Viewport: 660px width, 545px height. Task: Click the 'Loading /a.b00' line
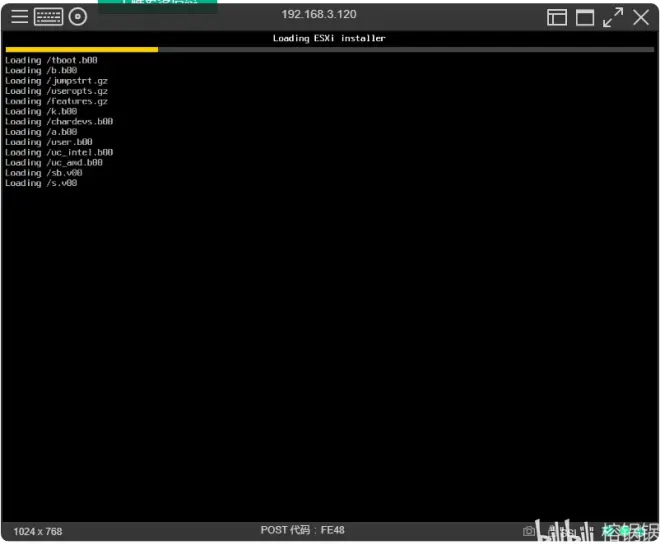point(41,132)
